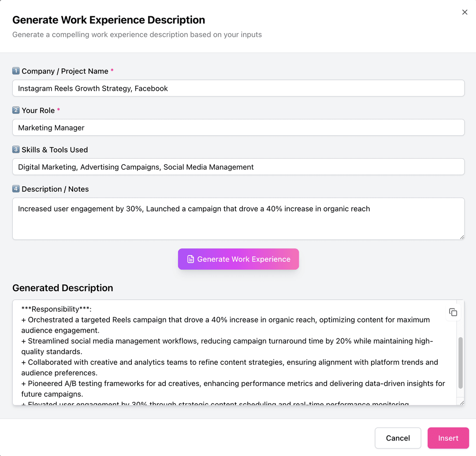
Task: Click the Description / Notes resize handle
Action: point(462,237)
